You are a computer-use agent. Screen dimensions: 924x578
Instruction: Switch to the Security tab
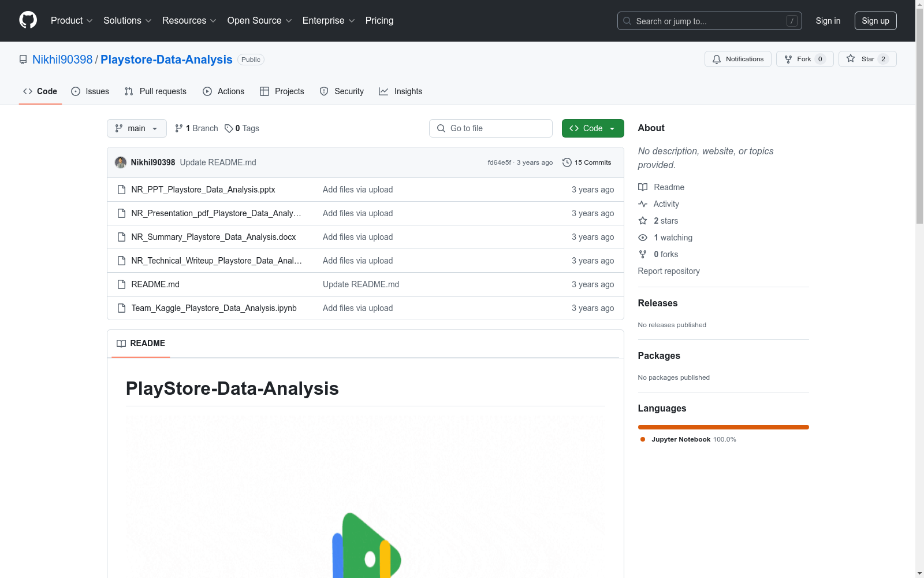point(342,91)
